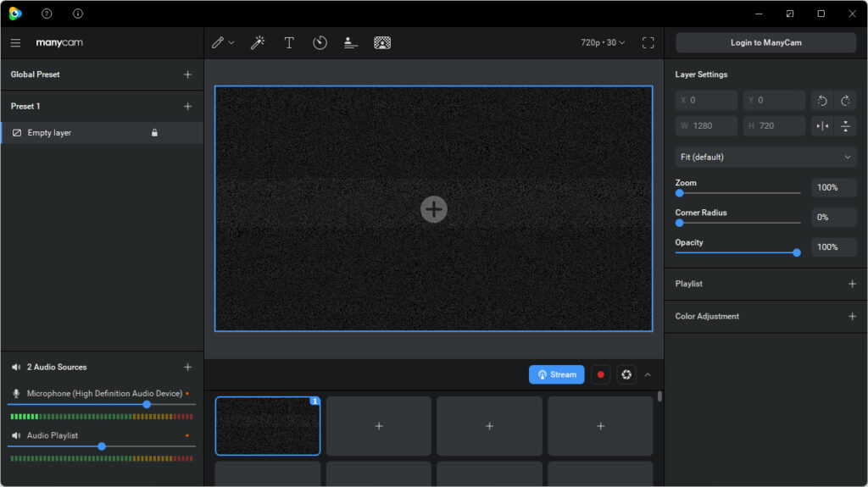Mute all audio sources speaker icon
868x487 pixels.
pos(16,367)
